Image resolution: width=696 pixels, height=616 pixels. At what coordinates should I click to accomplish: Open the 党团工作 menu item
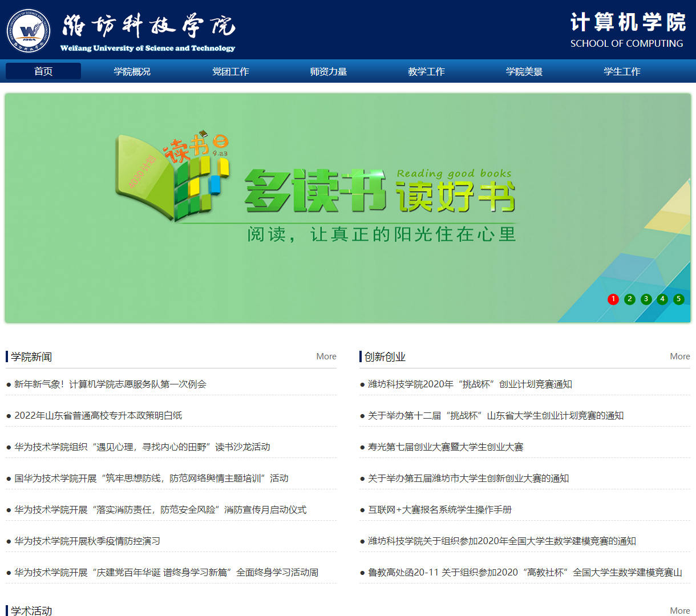click(230, 71)
